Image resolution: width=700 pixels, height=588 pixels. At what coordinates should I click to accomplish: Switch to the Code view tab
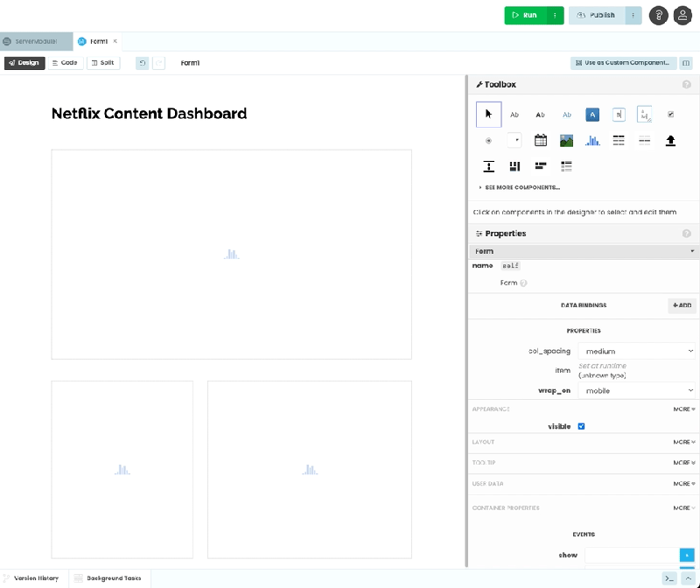65,63
